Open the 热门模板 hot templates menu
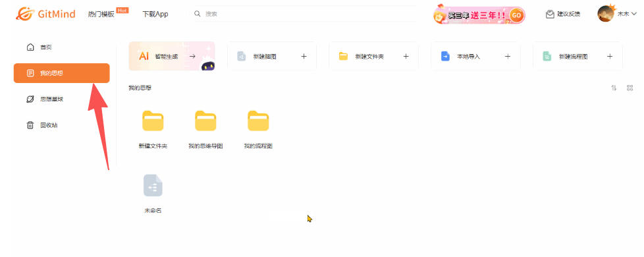644x257 pixels. point(101,14)
